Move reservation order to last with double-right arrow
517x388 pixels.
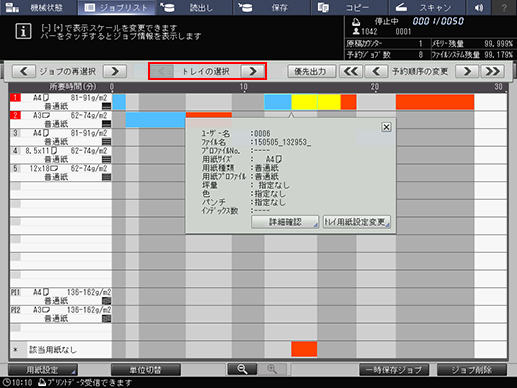(x=492, y=71)
